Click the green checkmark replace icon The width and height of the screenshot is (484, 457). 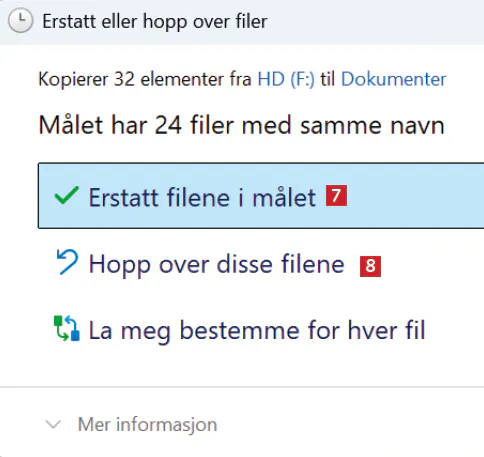[x=66, y=195]
